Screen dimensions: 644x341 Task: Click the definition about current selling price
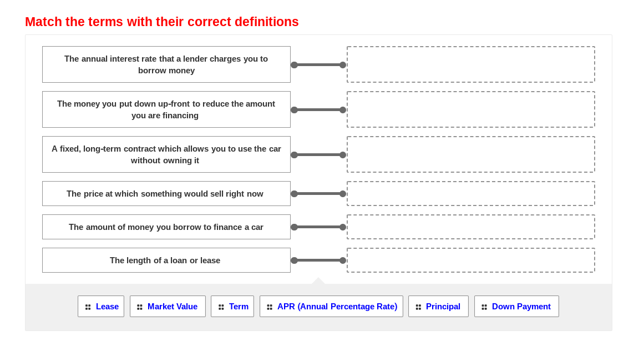[166, 193]
